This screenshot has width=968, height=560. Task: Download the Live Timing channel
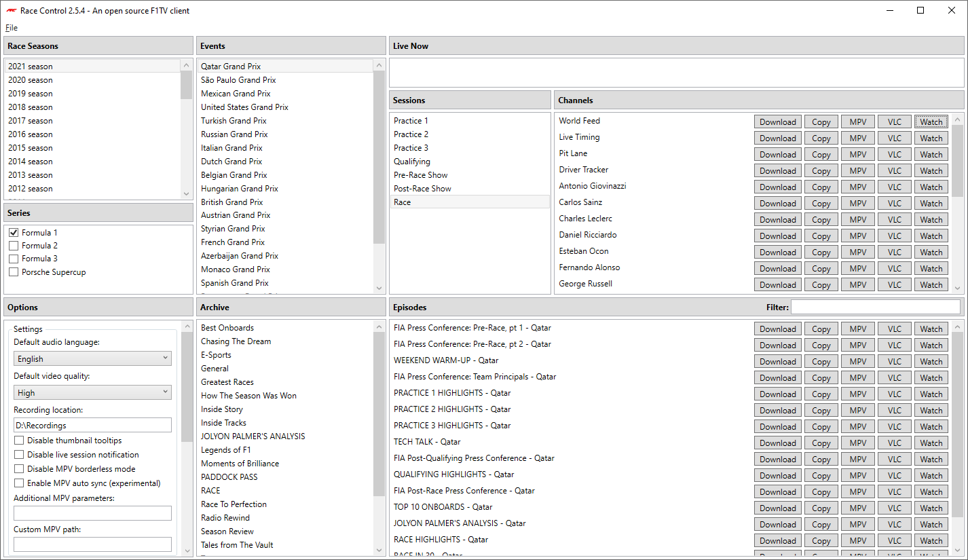pos(778,138)
